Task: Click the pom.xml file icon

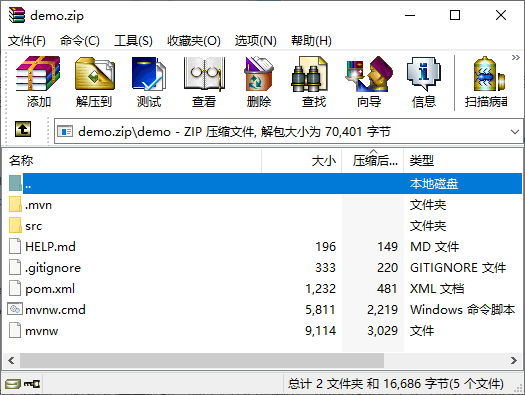Action: pyautogui.click(x=15, y=288)
